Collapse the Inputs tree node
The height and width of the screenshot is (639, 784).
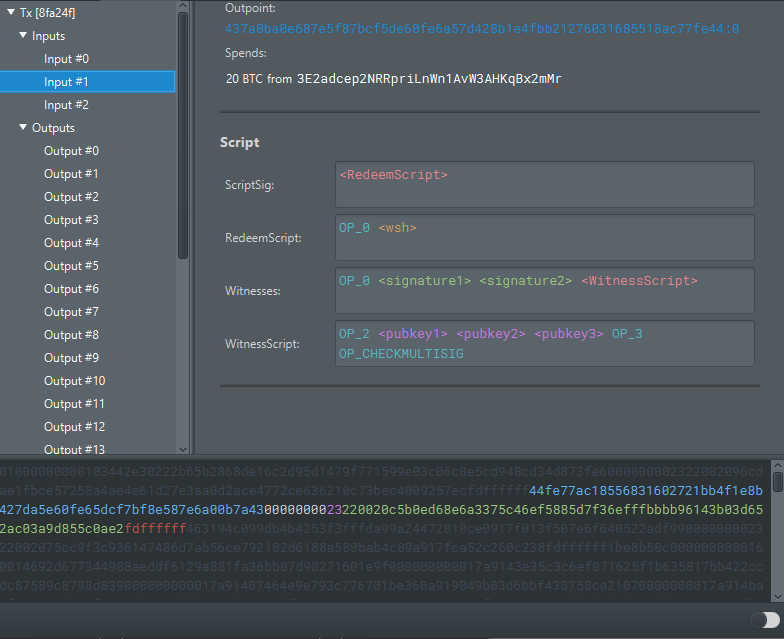point(22,35)
